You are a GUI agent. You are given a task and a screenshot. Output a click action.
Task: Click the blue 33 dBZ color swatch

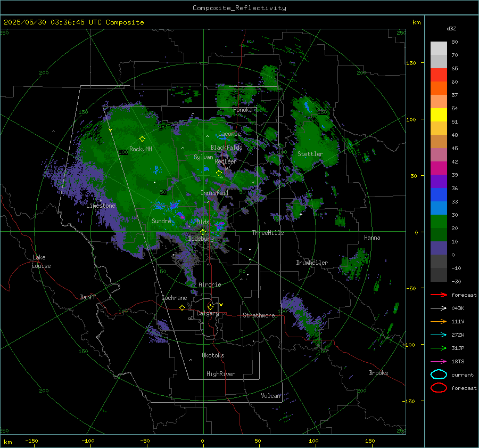tap(439, 195)
